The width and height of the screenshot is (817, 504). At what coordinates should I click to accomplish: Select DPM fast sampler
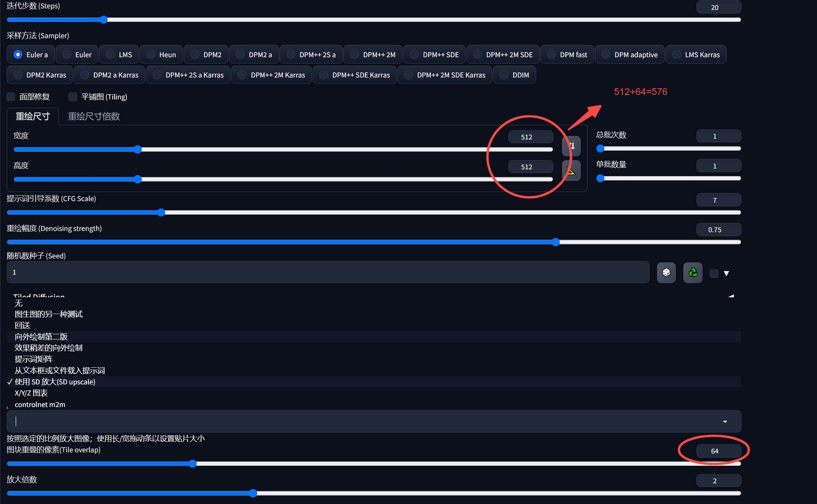pos(568,54)
